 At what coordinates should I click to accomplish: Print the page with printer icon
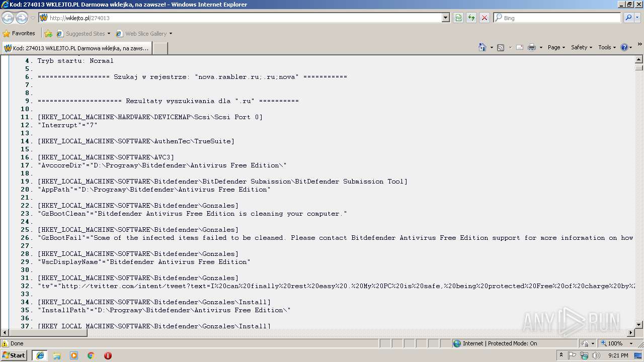pos(532,47)
